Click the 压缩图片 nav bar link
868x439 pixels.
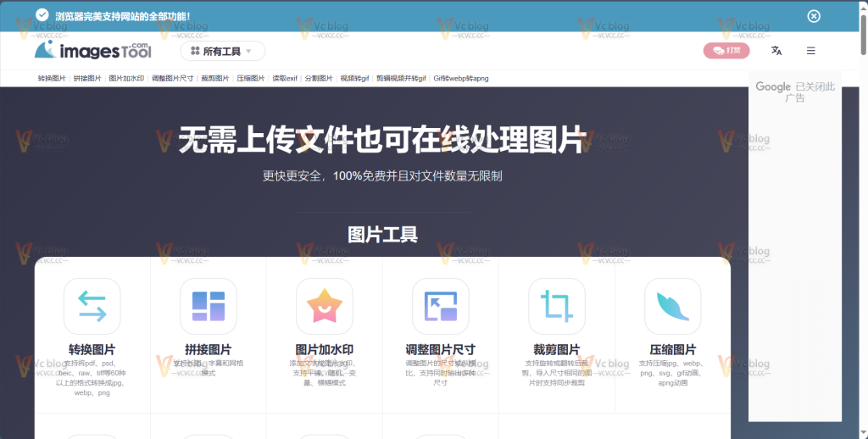(x=250, y=78)
